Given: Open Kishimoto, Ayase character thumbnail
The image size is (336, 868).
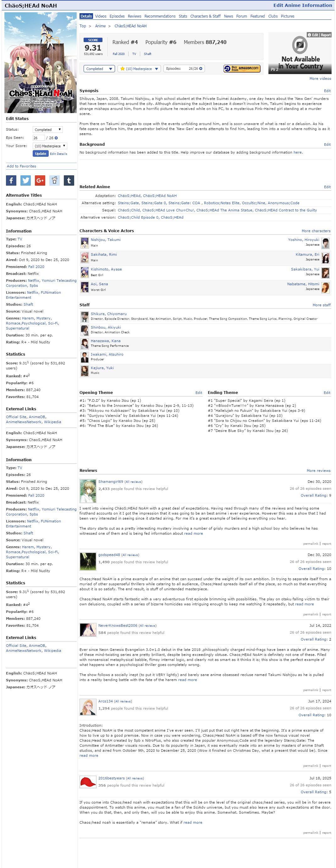Looking at the screenshot, I should tap(85, 272).
